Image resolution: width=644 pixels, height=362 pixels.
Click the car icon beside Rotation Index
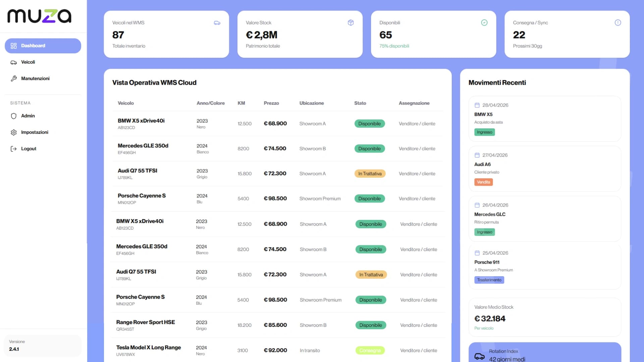coord(479,356)
